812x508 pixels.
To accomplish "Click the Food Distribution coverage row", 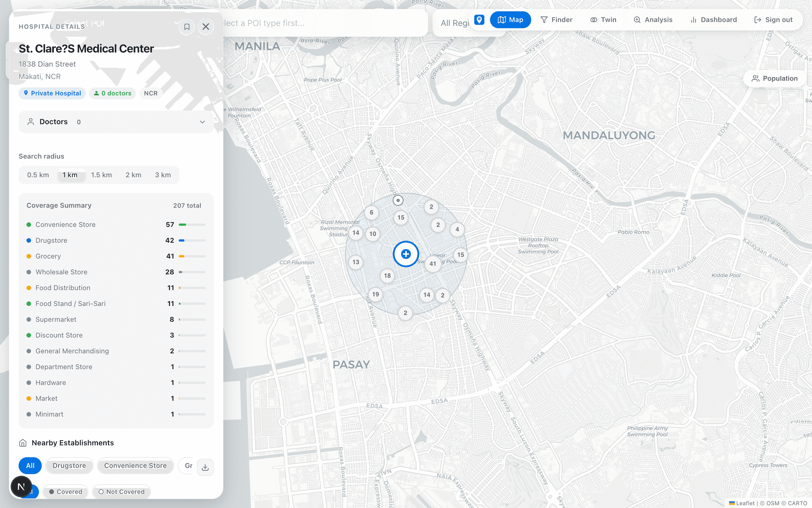I will (116, 288).
